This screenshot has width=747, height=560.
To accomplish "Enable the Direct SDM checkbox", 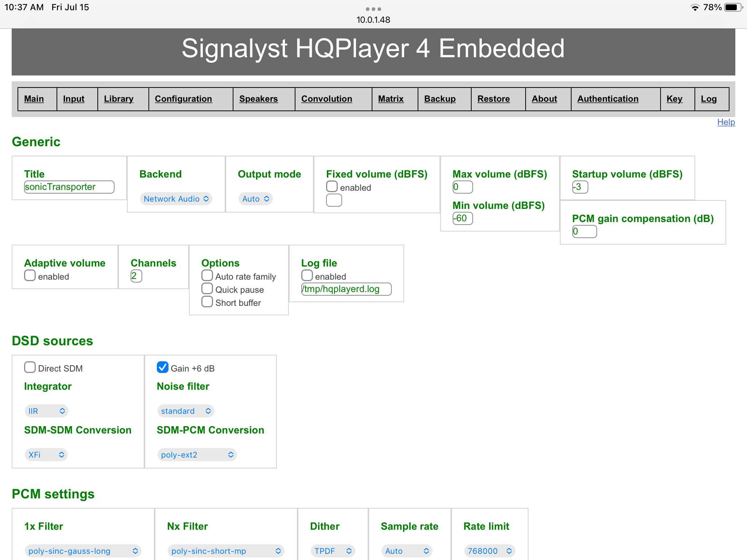I will [x=30, y=367].
